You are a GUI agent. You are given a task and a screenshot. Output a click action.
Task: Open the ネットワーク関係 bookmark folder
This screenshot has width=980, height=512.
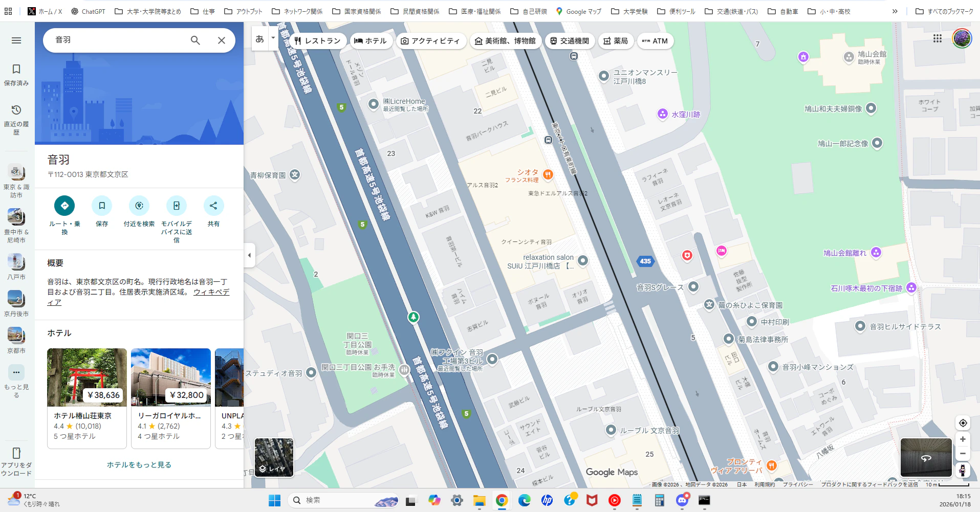297,11
